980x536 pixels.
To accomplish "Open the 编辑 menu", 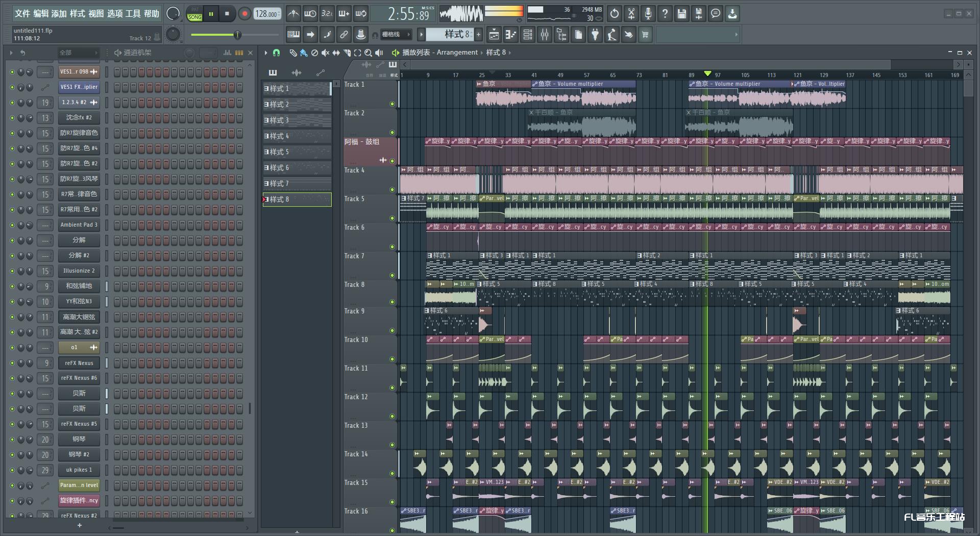I will (x=41, y=14).
